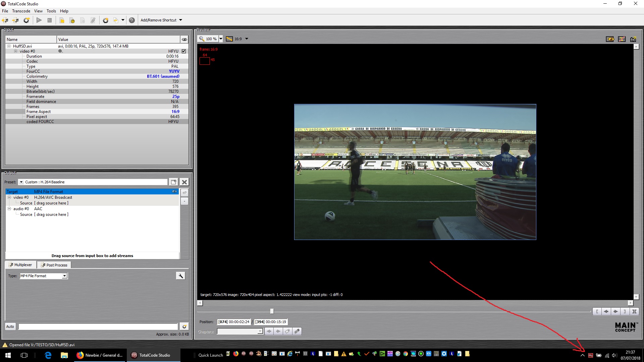Click the Stop transcoding square icon
644x362 pixels.
pyautogui.click(x=50, y=20)
